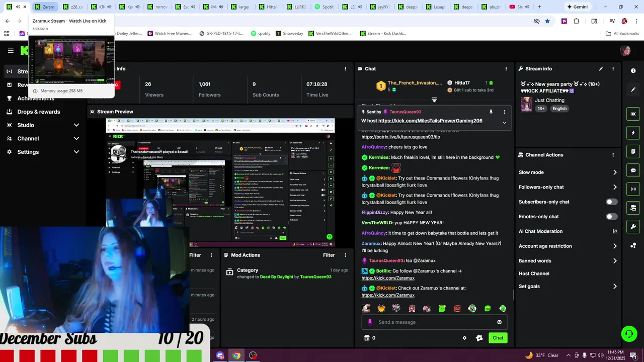Toggle Subscribers-only chat switch
644x362 pixels.
click(611, 202)
